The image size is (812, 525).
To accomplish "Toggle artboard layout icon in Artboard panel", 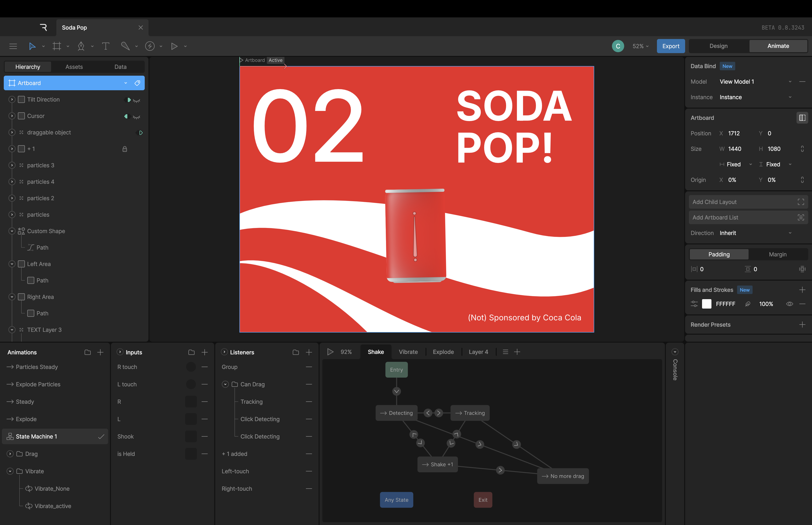I will [x=802, y=118].
